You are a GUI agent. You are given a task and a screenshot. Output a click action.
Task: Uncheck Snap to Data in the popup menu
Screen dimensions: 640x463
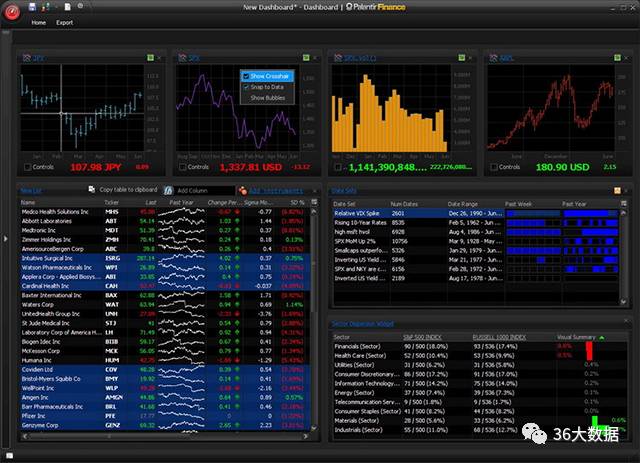click(267, 87)
